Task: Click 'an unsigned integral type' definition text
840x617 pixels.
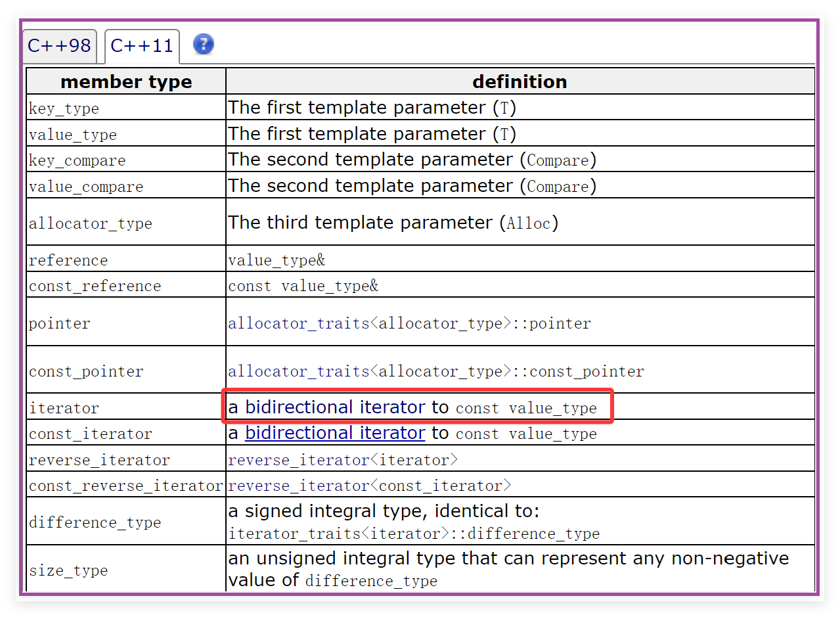Action: tap(508, 569)
